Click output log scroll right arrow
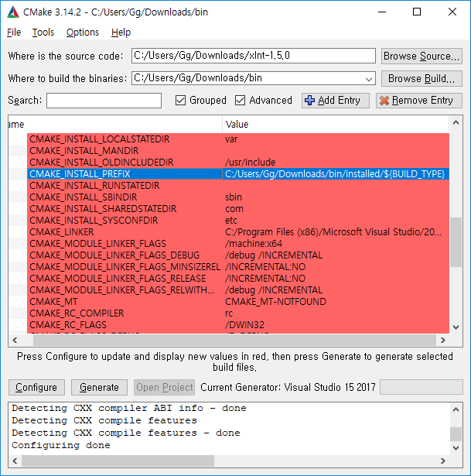This screenshot has width=471, height=476. [443, 461]
